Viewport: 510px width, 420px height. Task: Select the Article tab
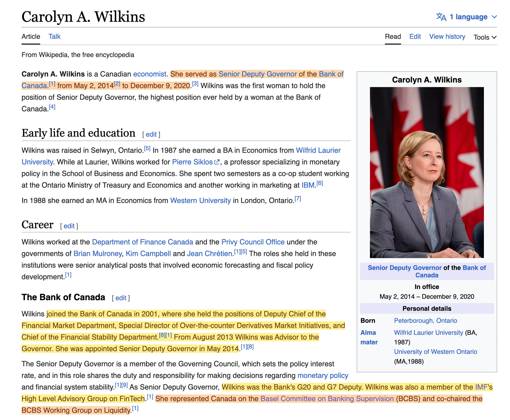31,36
